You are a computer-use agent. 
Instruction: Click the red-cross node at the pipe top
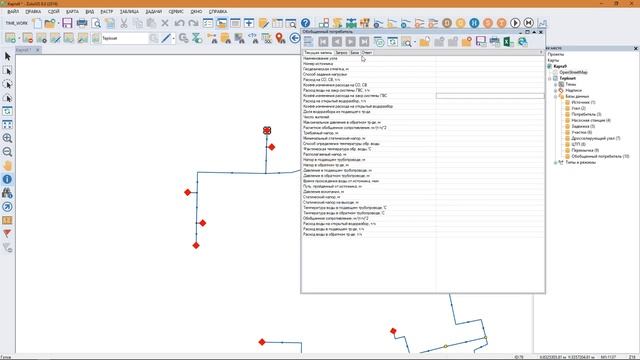tap(267, 130)
